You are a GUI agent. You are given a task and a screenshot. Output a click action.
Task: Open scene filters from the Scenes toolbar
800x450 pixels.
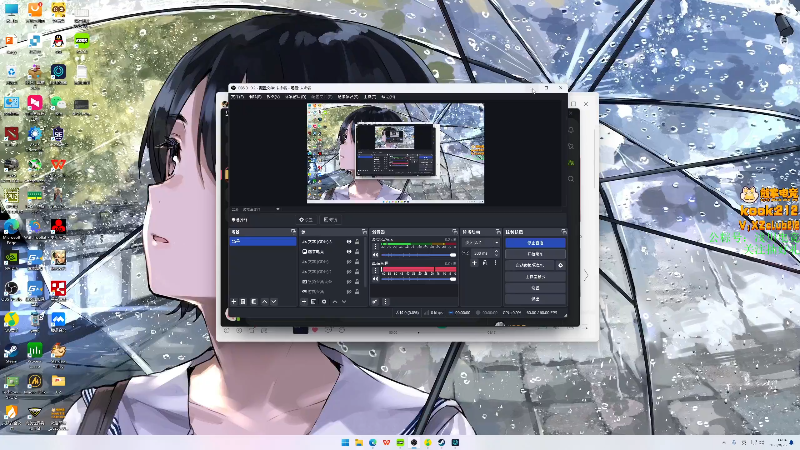pos(254,302)
